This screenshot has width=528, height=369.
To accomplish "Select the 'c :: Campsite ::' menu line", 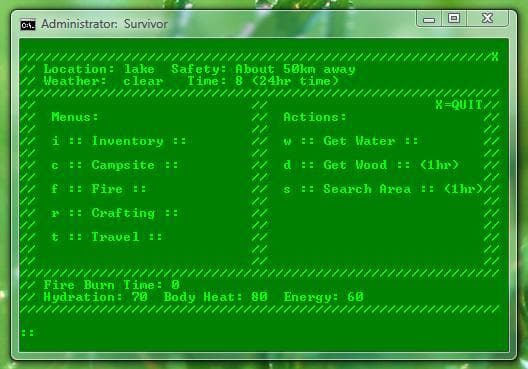I will 115,165.
